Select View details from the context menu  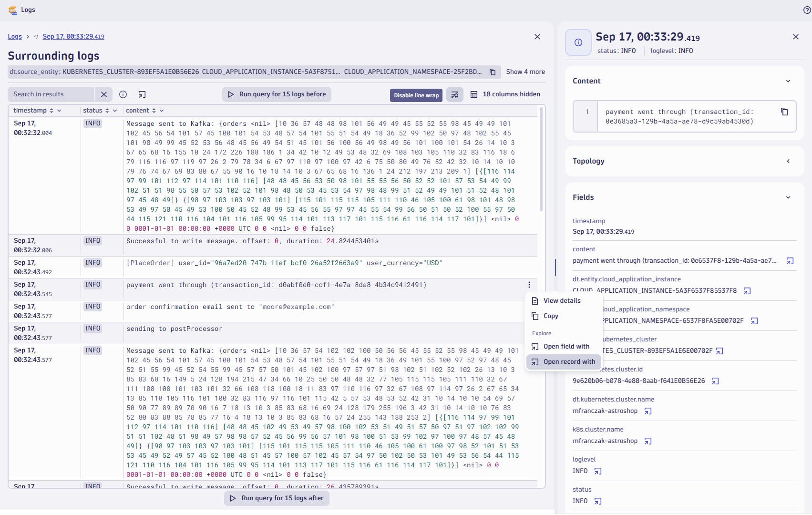[x=562, y=300]
